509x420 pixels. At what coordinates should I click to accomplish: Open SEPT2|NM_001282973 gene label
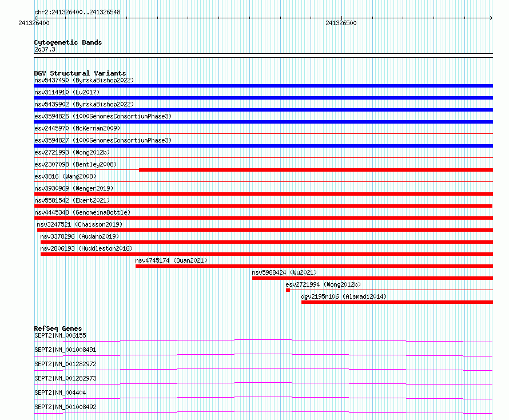tap(65, 378)
